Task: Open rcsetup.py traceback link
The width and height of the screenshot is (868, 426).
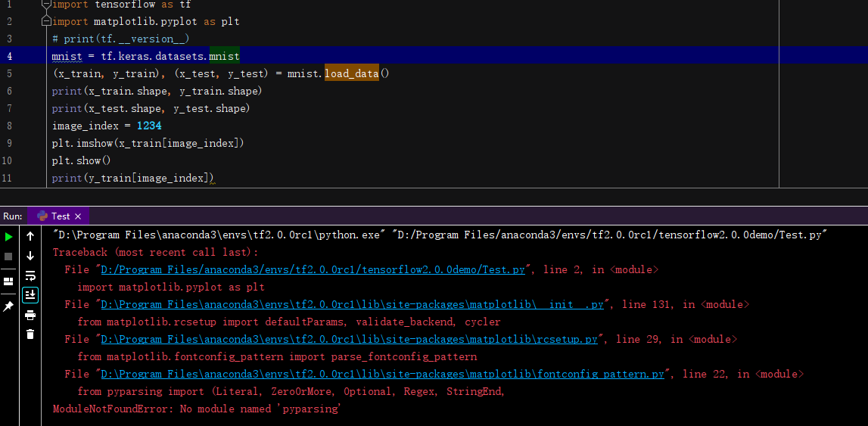Action: tap(348, 340)
